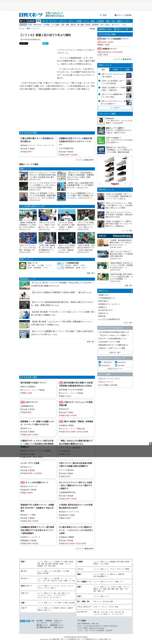Open 日刊のアカウント button

point(115,369)
